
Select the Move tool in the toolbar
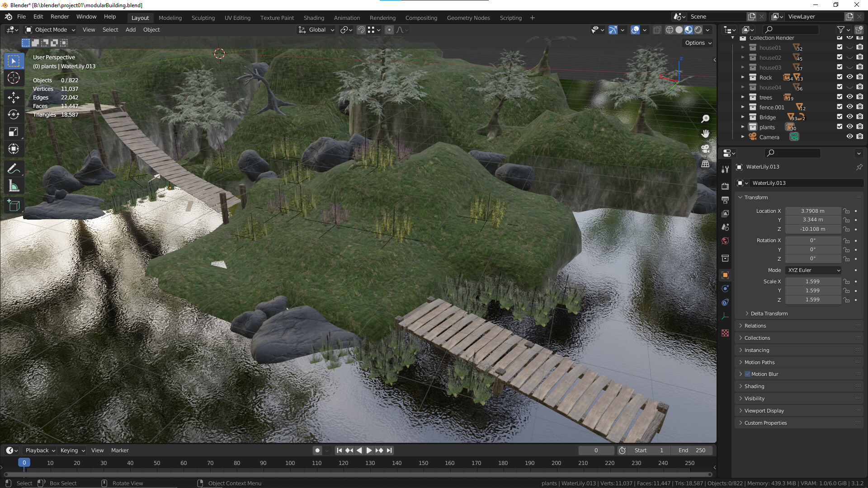tap(14, 97)
